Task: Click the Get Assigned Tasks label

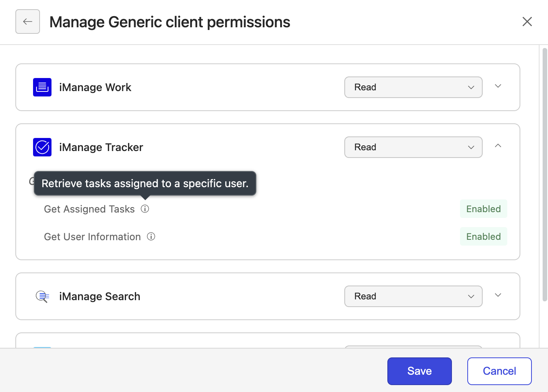Action: 90,209
